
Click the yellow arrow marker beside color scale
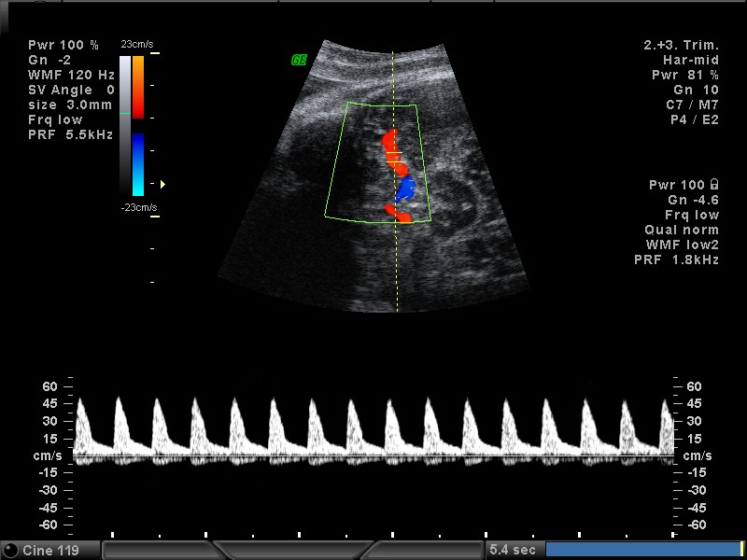pos(162,184)
